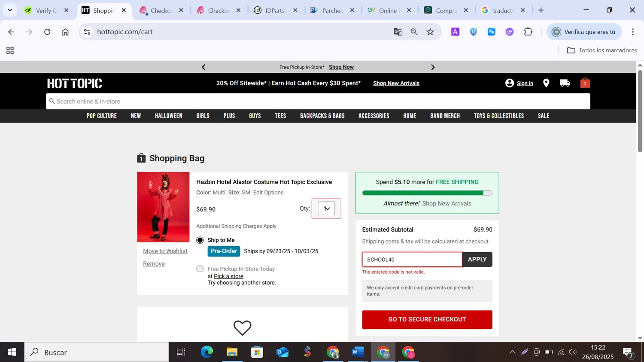Open order tracking truck icon
The image size is (644, 362).
565,83
